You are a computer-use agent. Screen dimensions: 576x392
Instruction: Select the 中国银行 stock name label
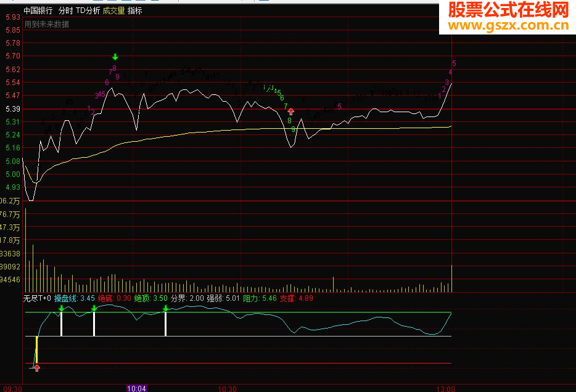[38, 10]
